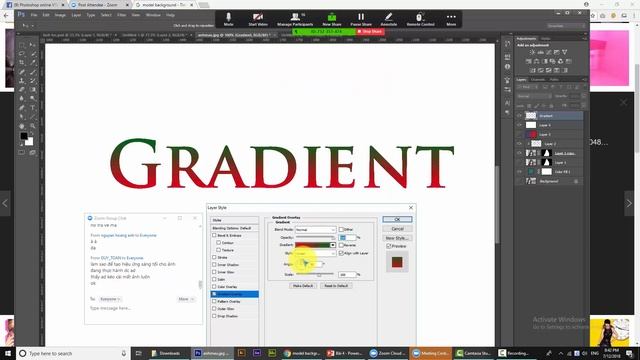Select the Eyedropper tool

(33, 63)
